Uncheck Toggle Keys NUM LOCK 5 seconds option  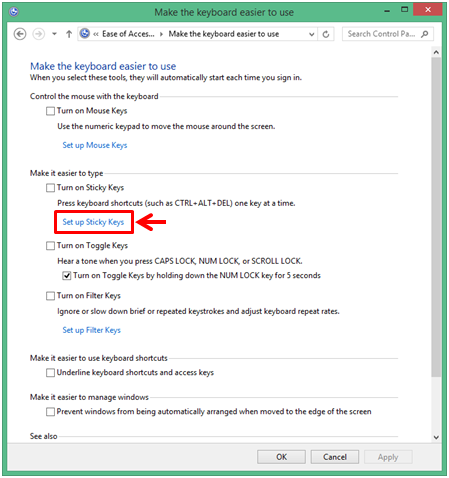(x=67, y=276)
